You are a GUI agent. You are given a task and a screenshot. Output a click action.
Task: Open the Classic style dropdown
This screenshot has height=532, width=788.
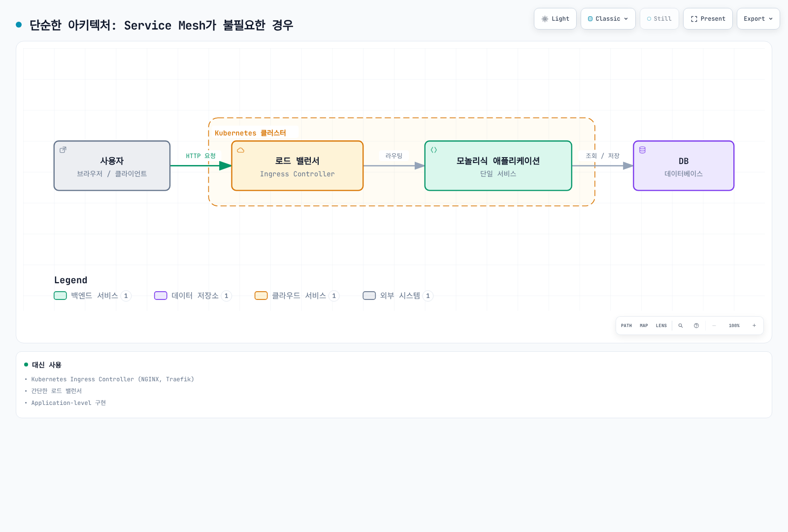pos(608,19)
